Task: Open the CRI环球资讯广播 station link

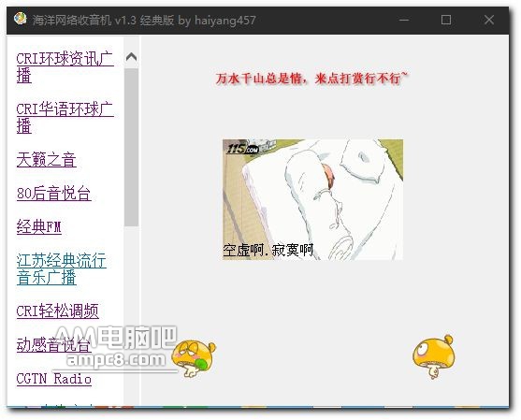Action: point(65,67)
